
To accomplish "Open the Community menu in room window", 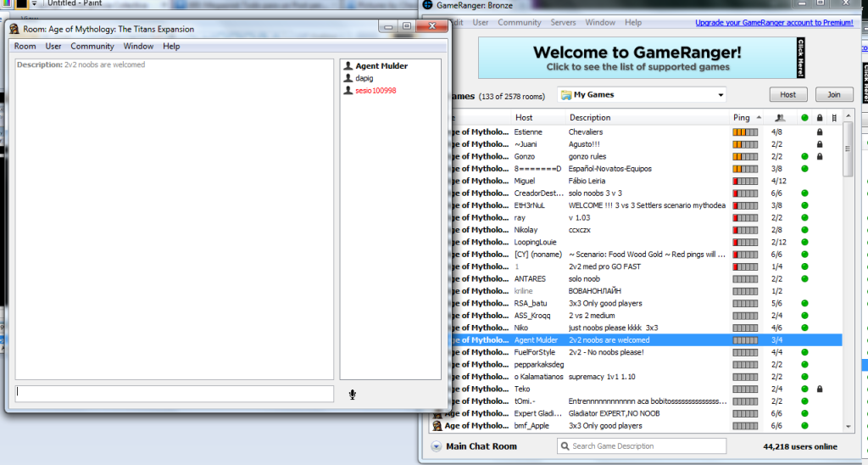I will (x=92, y=46).
